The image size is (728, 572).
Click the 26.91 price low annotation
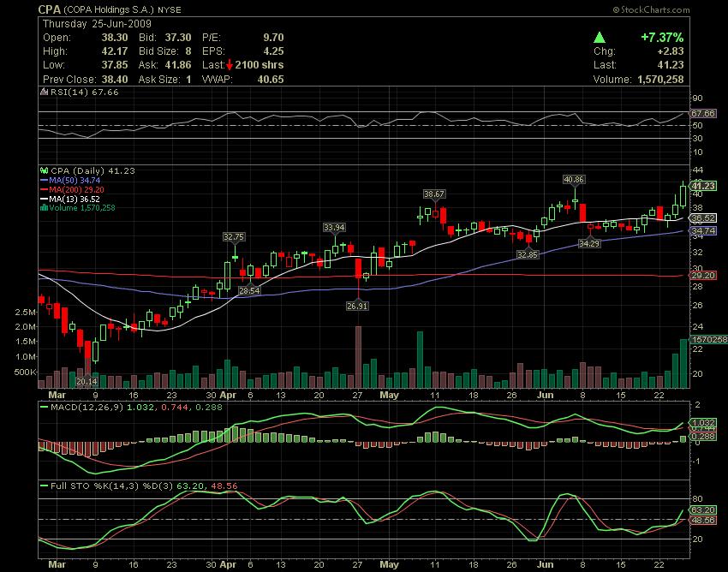(x=357, y=306)
